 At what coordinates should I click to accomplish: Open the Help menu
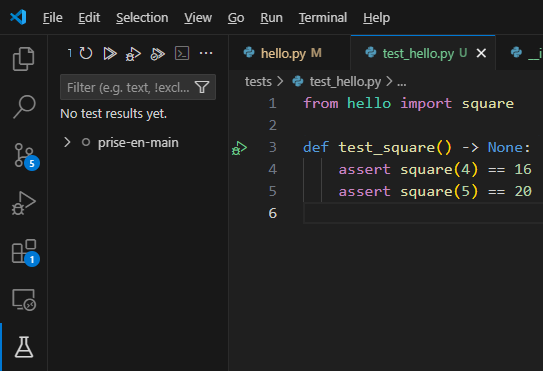tap(376, 18)
